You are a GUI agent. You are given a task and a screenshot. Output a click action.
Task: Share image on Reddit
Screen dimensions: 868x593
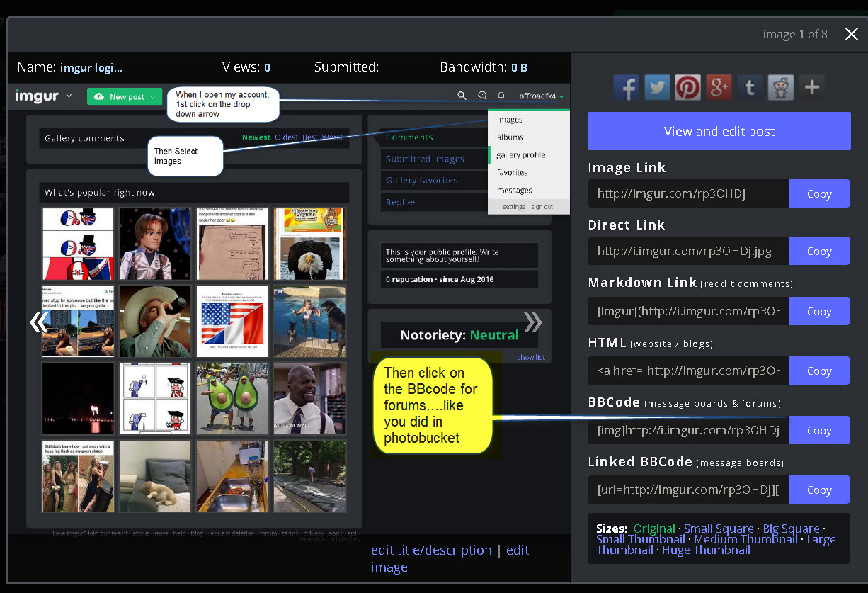(781, 88)
